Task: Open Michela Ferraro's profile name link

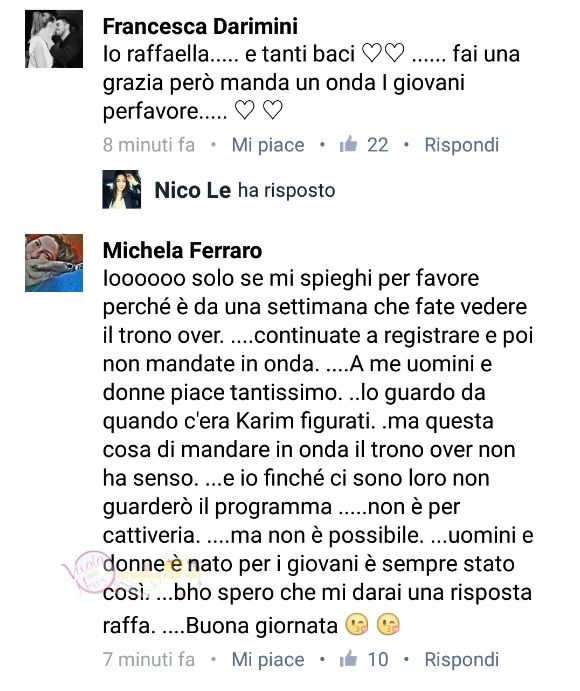Action: [182, 250]
